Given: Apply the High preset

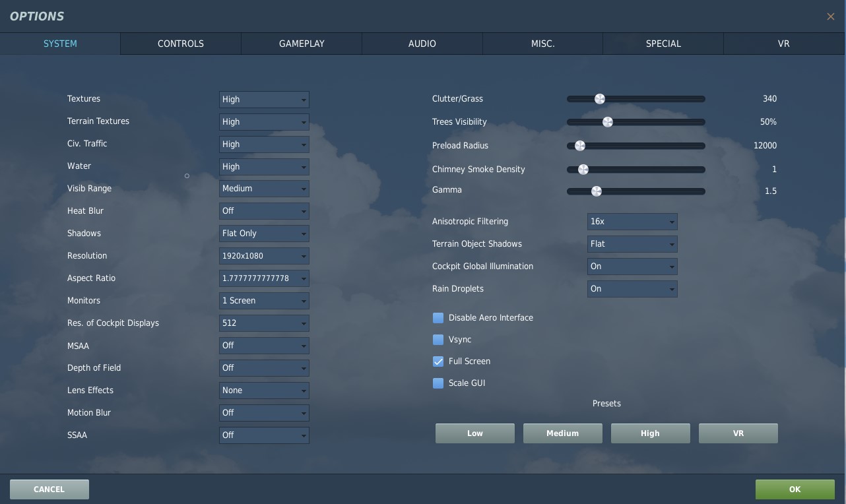Looking at the screenshot, I should [651, 433].
